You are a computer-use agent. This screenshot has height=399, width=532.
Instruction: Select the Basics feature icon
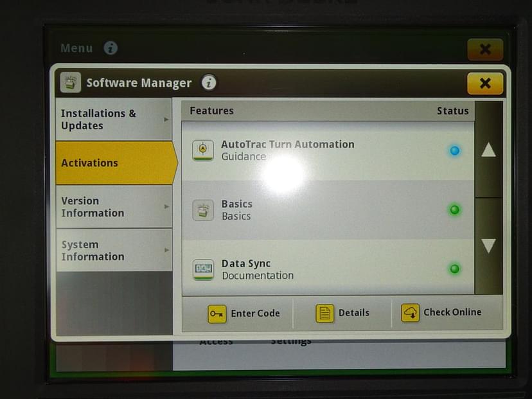pyautogui.click(x=203, y=209)
